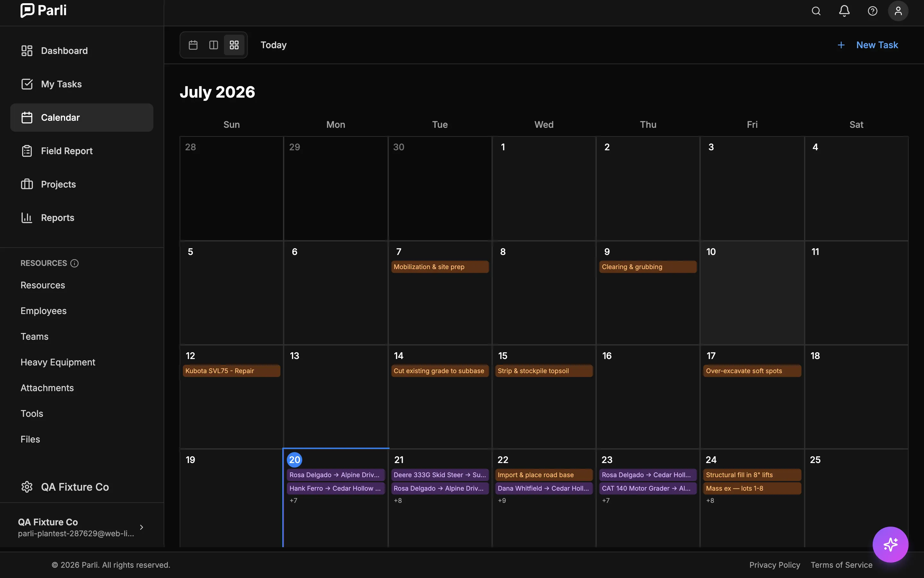Click the help question mark icon
Viewport: 924px width, 578px height.
pos(872,11)
